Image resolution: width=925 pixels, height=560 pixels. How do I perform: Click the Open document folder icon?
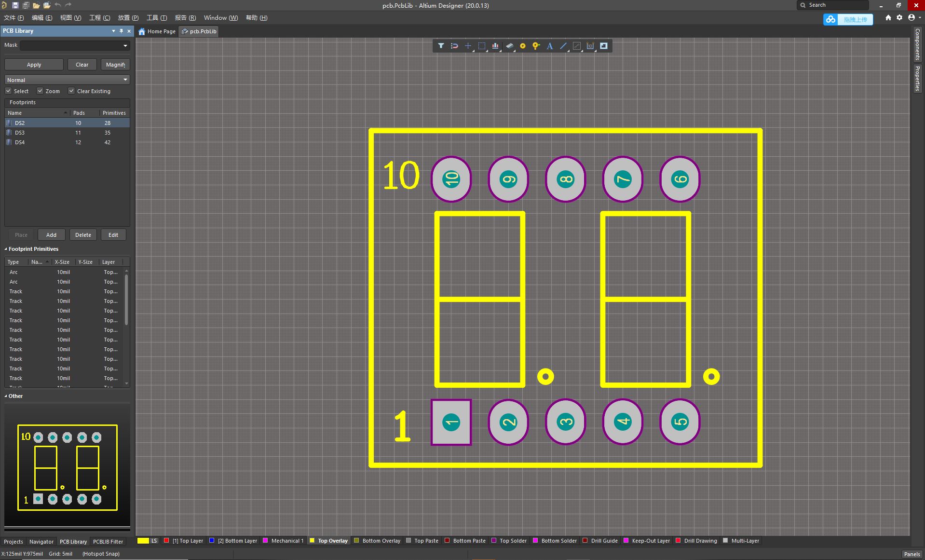(36, 5)
